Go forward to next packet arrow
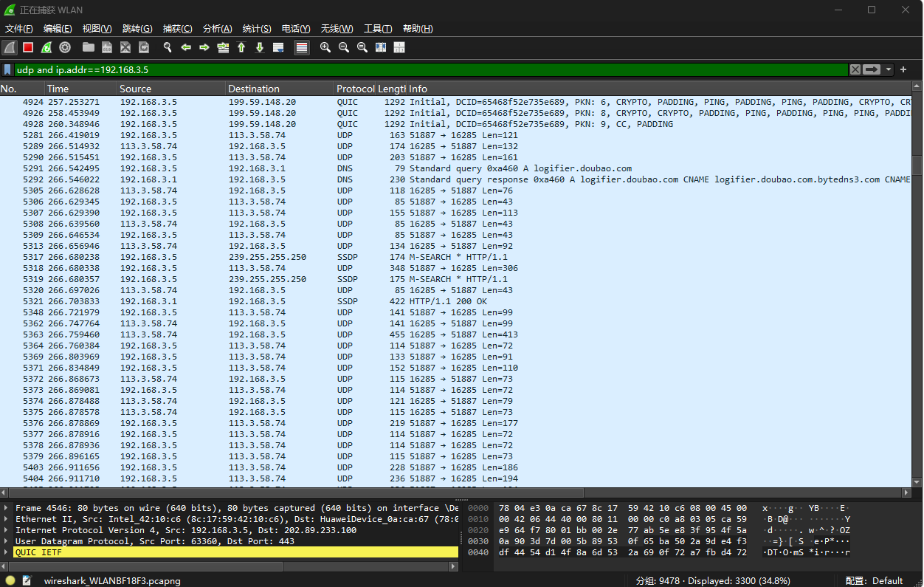The height and width of the screenshot is (587, 924). [204, 47]
